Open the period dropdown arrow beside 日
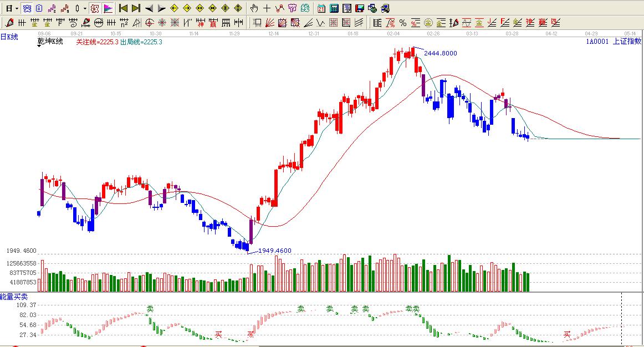644x347 pixels. coord(17,9)
